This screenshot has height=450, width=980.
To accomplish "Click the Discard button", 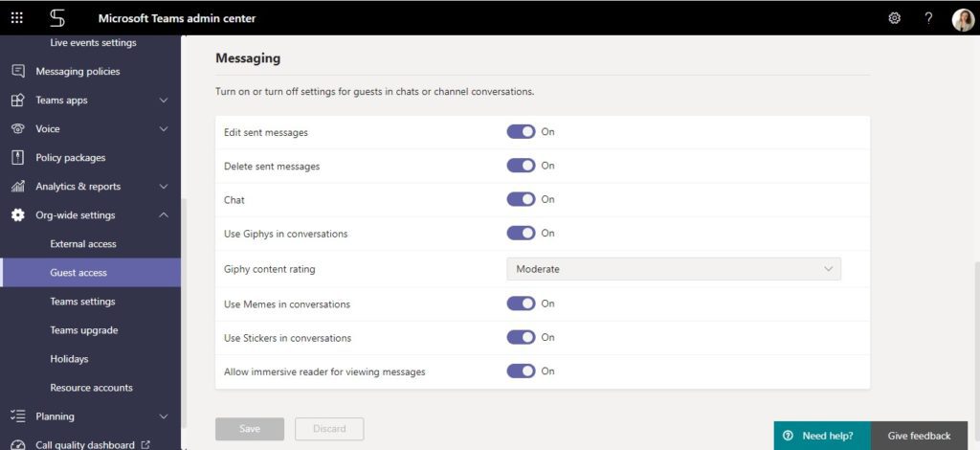I will 329,429.
